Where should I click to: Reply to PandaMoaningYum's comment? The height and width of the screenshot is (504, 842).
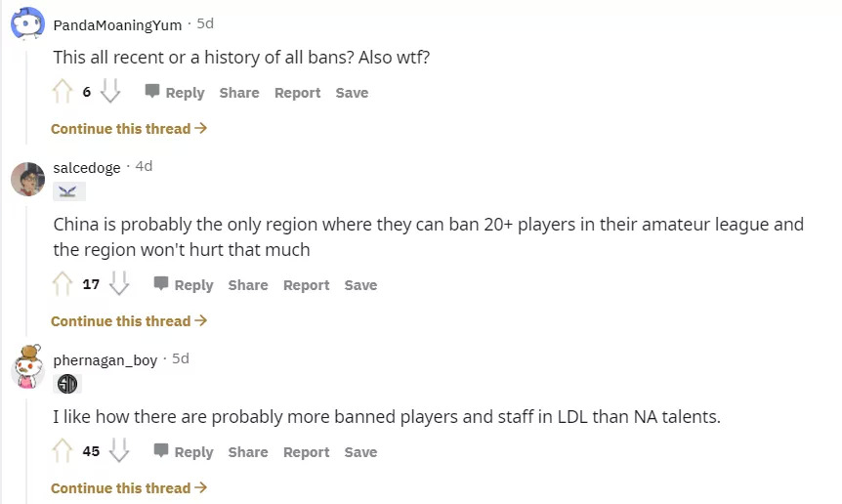click(175, 93)
